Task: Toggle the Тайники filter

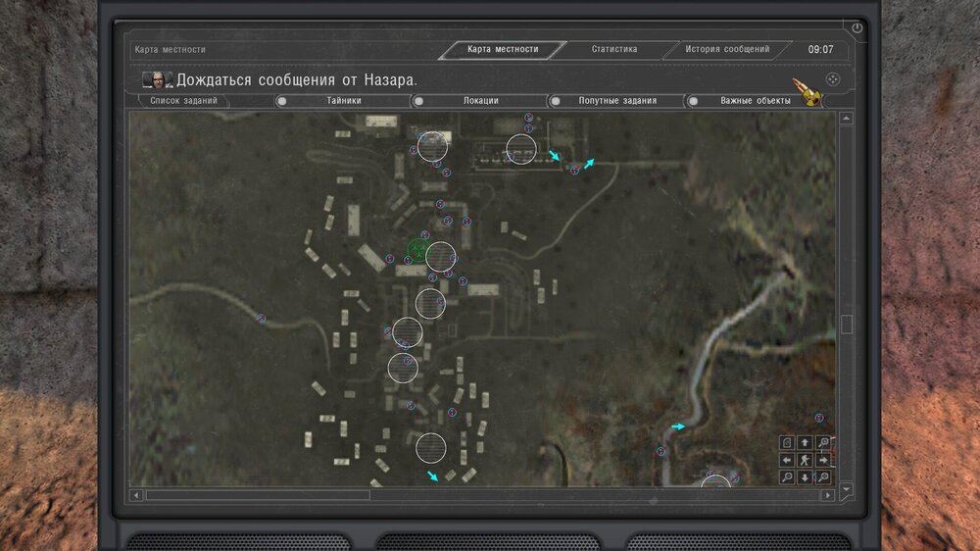Action: (342, 101)
